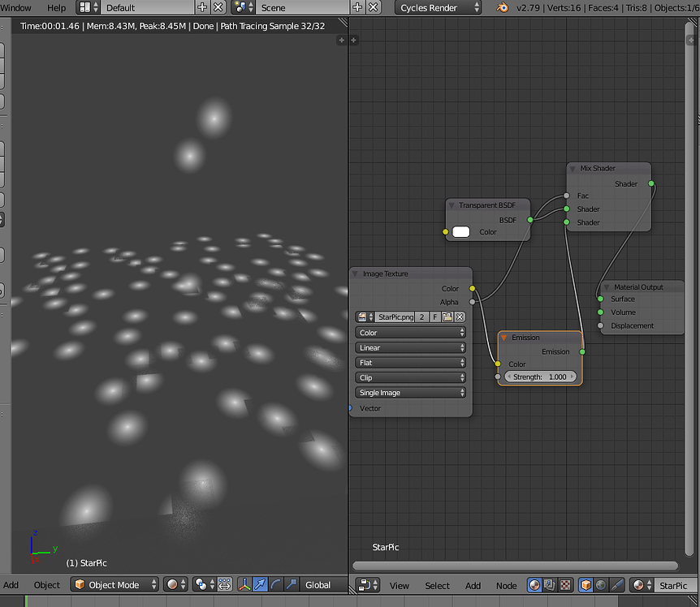Screen dimensions: 700x607
Task: Open the 3D view Object menu
Action: (46, 585)
